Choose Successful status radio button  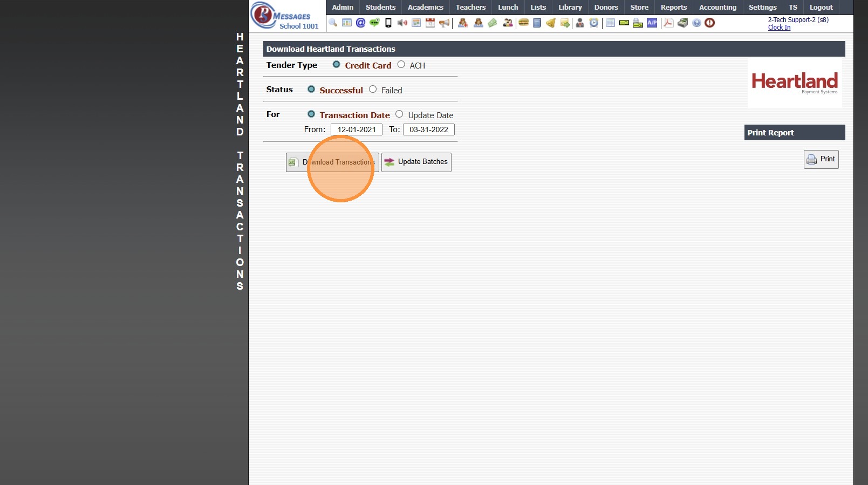pyautogui.click(x=311, y=90)
